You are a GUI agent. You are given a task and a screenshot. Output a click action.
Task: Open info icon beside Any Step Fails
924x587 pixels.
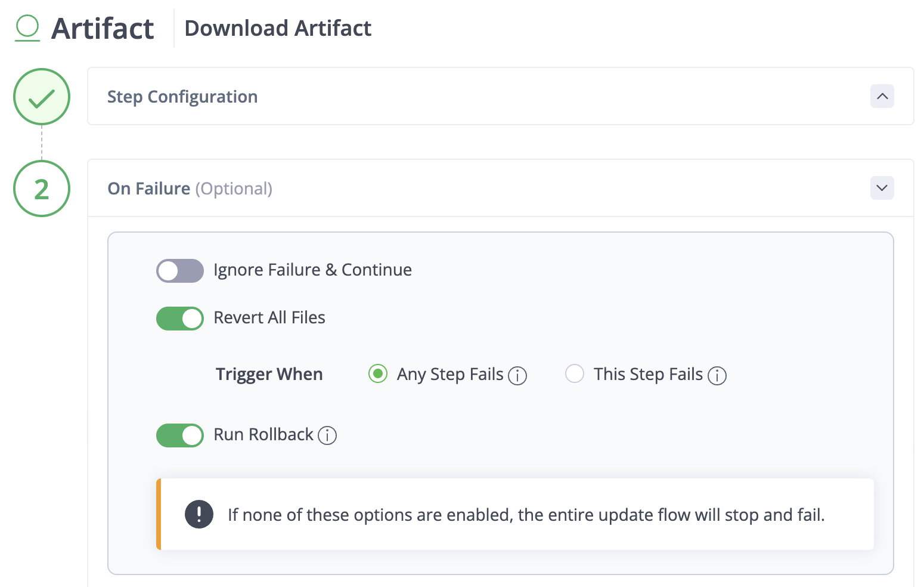point(517,376)
